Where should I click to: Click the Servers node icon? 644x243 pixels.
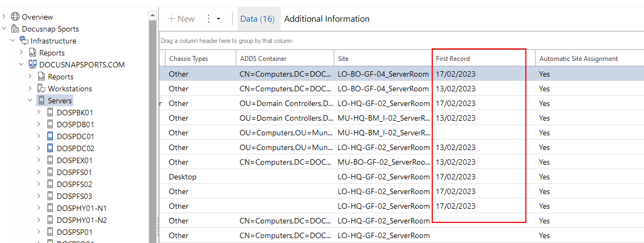(41, 100)
